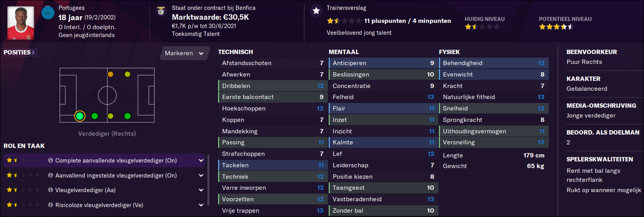Click the Staat onder contract bij Benfica text

click(x=213, y=8)
